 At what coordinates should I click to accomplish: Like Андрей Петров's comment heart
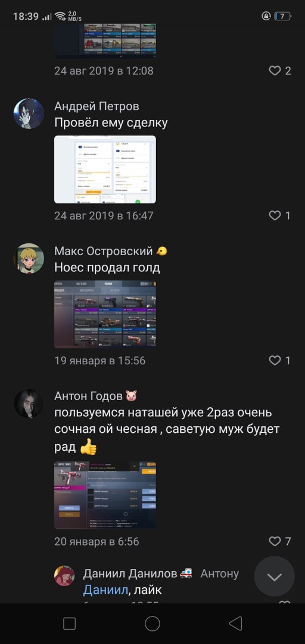point(275,215)
